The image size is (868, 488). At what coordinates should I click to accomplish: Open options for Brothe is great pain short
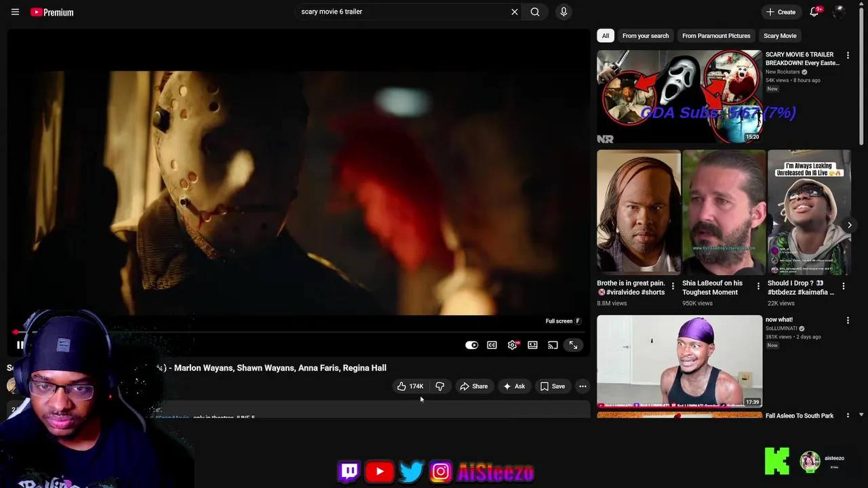click(x=673, y=286)
